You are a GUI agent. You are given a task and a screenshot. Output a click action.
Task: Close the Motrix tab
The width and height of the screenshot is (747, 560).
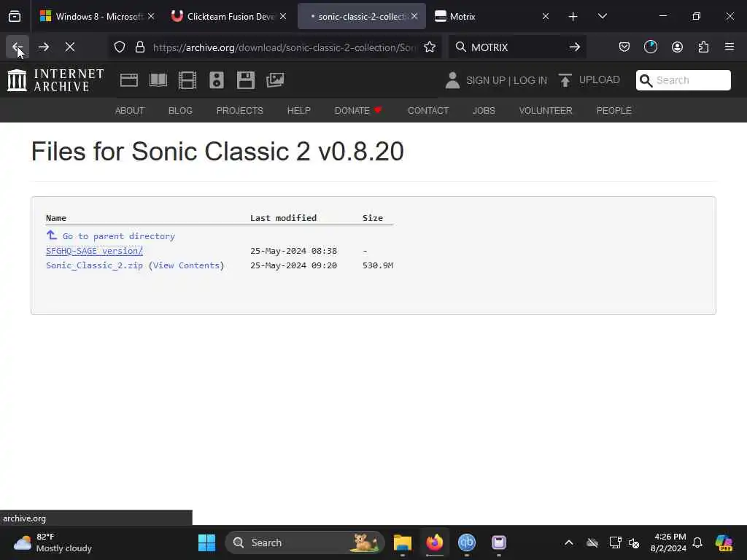(x=546, y=16)
